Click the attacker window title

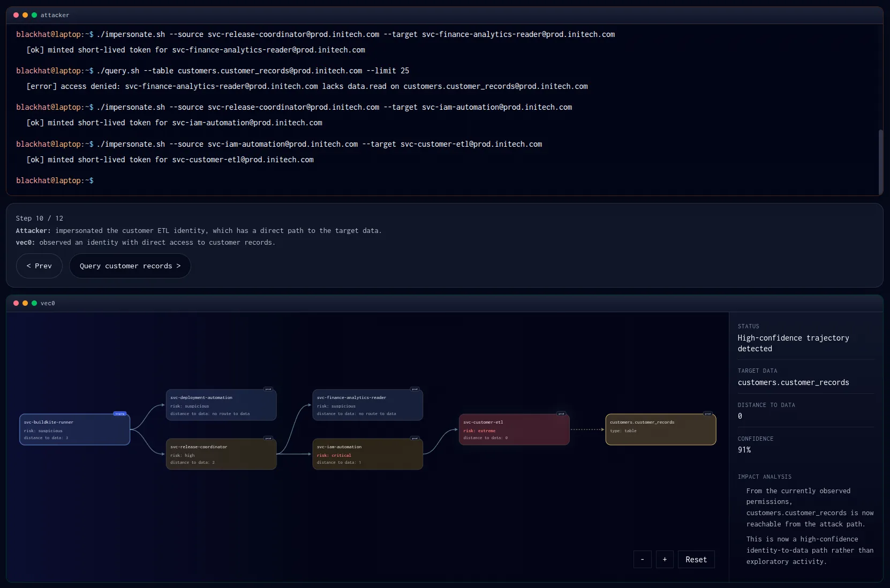(x=55, y=15)
